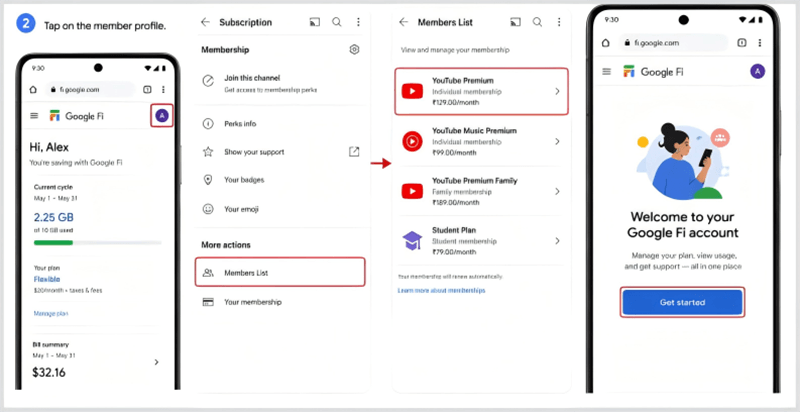Select YouTube Music Premium membership
The height and width of the screenshot is (412, 800).
click(481, 141)
